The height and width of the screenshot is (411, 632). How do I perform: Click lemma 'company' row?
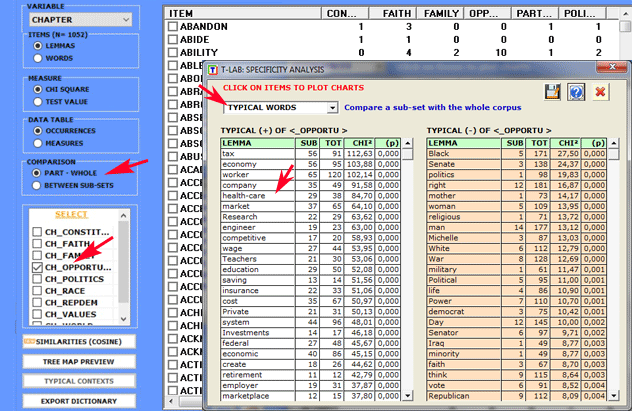coord(258,185)
